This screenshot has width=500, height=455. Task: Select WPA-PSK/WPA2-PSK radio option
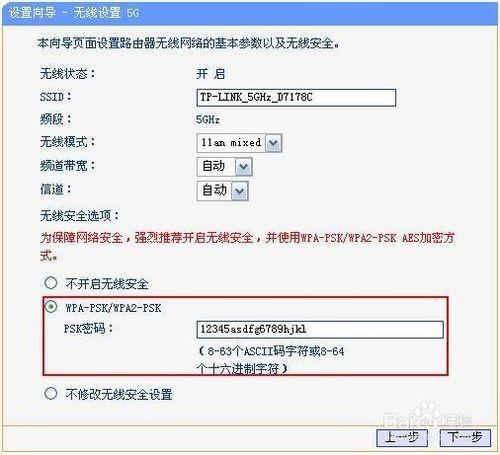(x=51, y=306)
